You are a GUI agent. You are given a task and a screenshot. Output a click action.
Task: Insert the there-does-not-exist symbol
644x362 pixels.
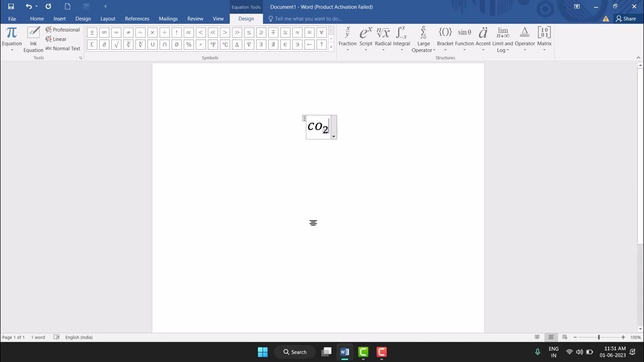tap(273, 44)
